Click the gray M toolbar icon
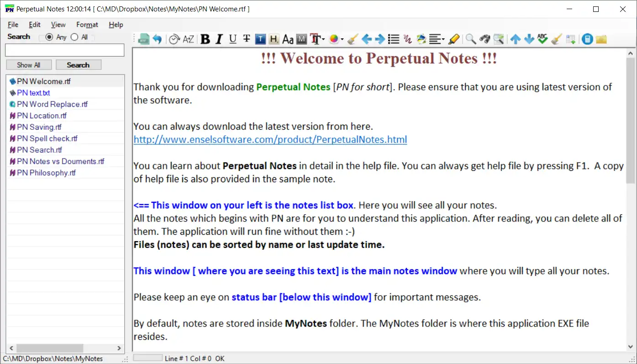Viewport: 637px width, 364px height. [x=301, y=39]
